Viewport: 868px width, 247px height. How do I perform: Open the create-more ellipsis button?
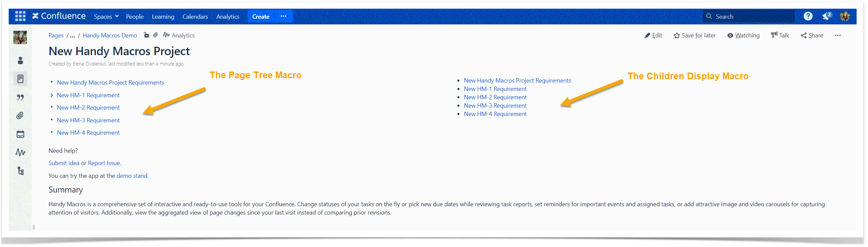click(283, 16)
